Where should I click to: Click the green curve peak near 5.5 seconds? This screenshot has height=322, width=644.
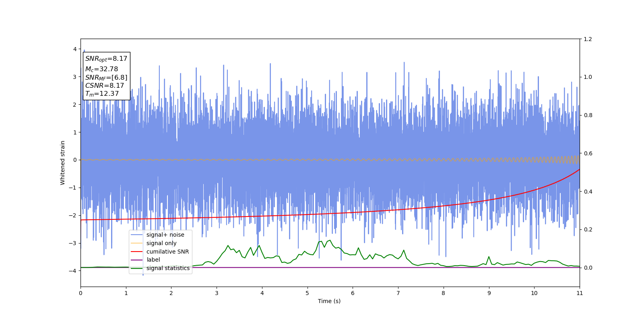pos(330,240)
